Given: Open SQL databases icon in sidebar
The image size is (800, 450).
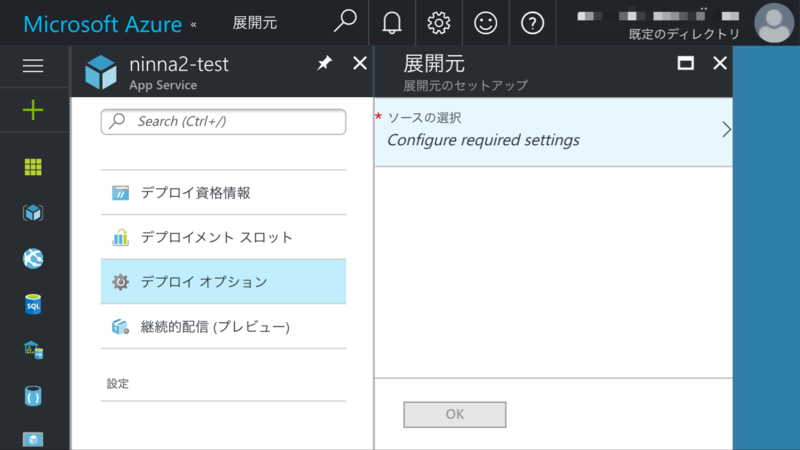Looking at the screenshot, I should [33, 305].
